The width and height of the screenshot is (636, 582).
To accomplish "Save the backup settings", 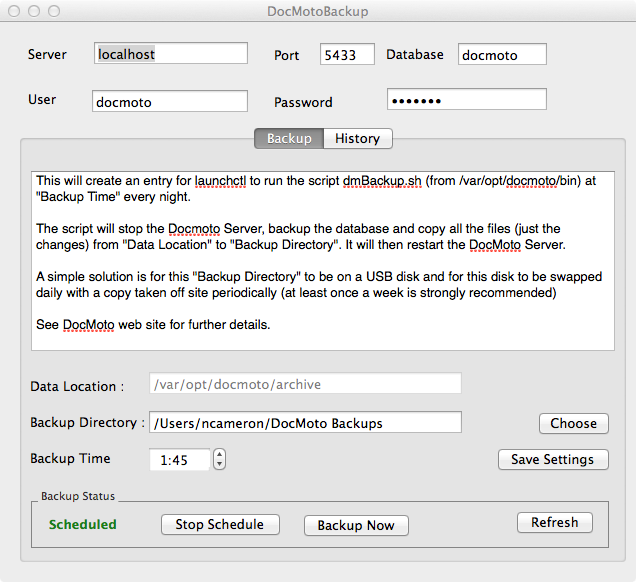I will (553, 460).
